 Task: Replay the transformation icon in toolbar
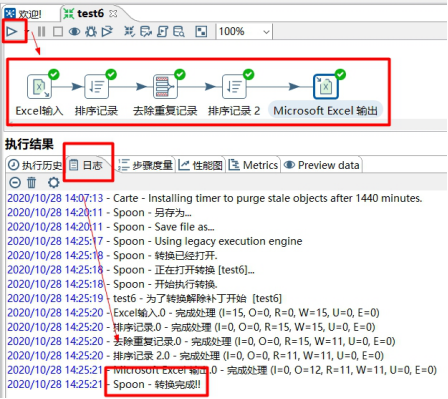pyautogui.click(x=107, y=32)
